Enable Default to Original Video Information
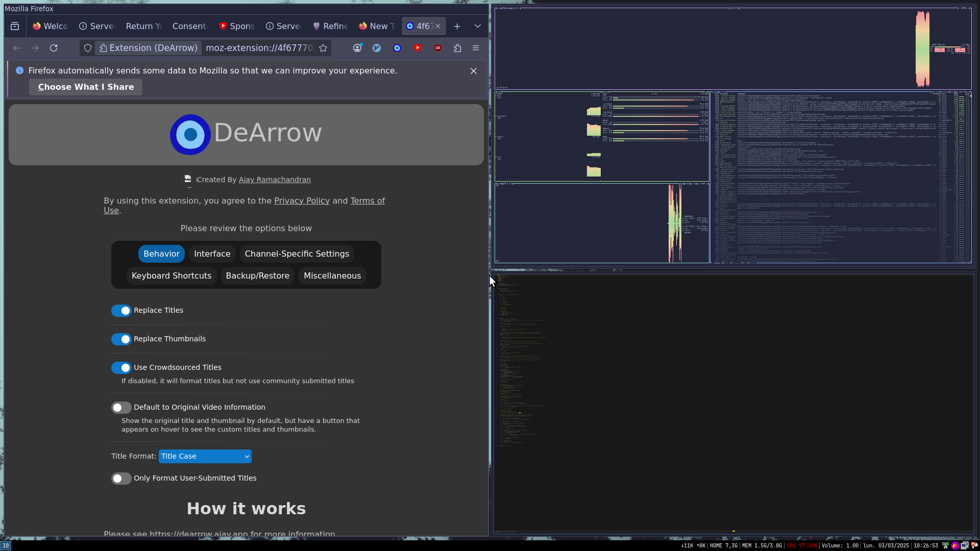 pyautogui.click(x=121, y=408)
